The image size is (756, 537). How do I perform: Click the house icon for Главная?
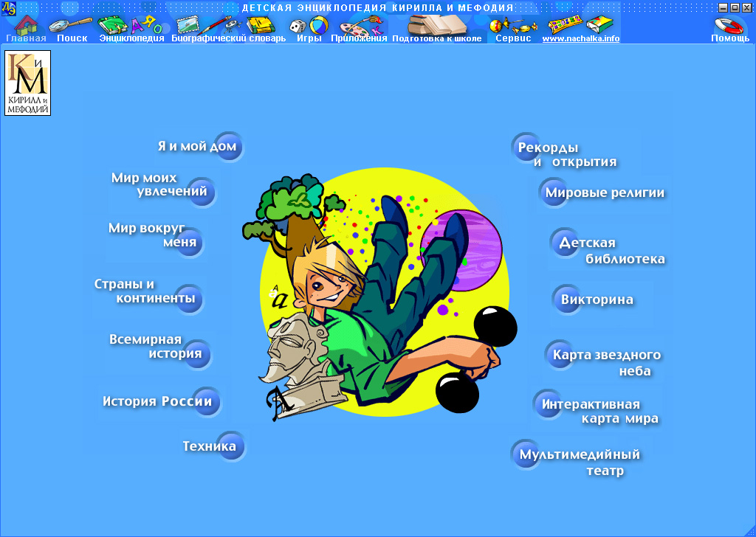[x=27, y=24]
